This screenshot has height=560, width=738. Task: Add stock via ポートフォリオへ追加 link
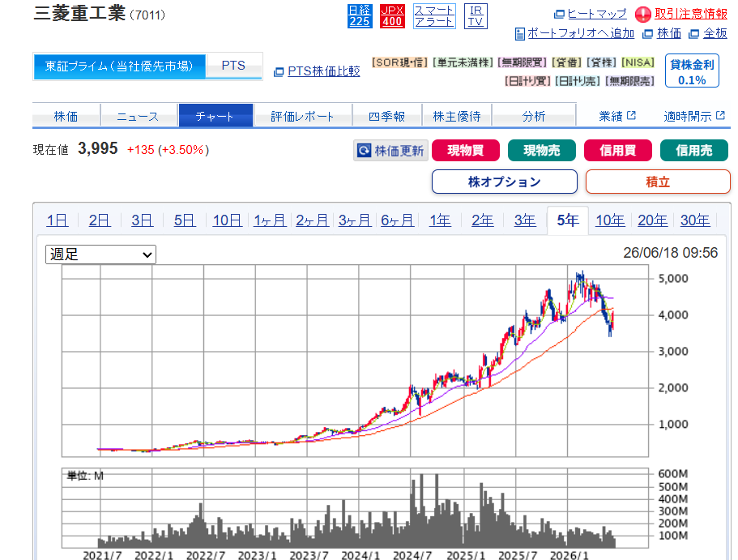(x=580, y=33)
